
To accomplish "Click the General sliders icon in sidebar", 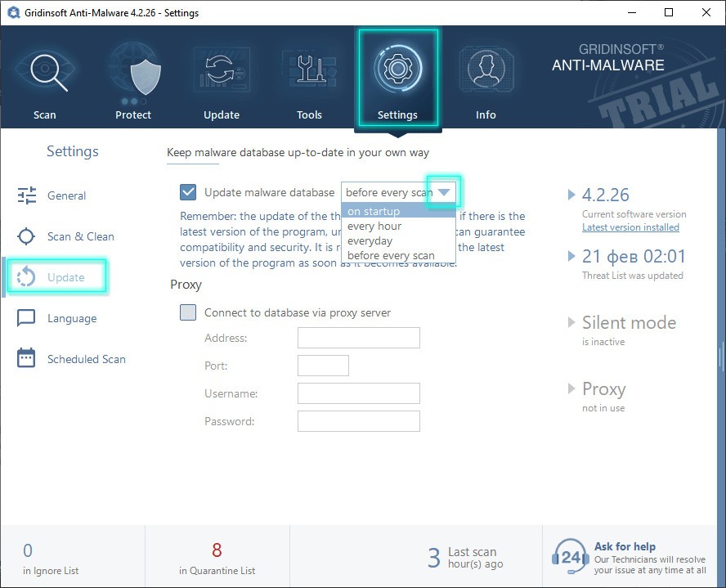I will click(x=27, y=195).
